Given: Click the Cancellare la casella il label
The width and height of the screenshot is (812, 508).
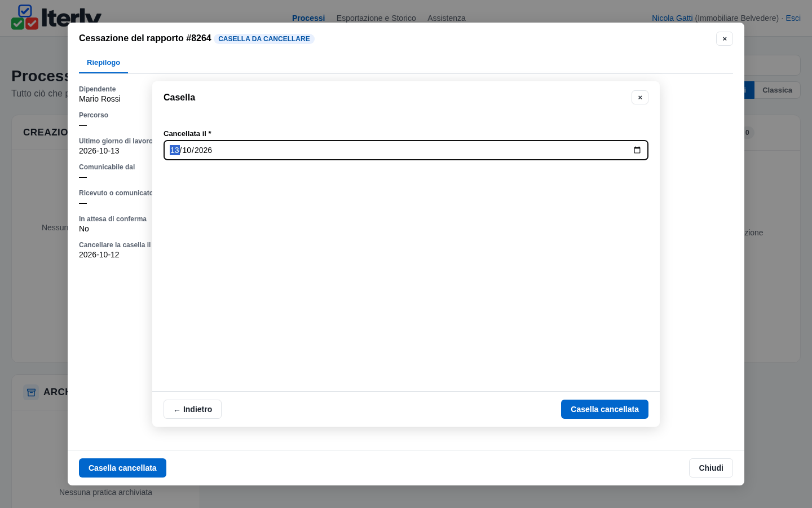Looking at the screenshot, I should pyautogui.click(x=115, y=245).
